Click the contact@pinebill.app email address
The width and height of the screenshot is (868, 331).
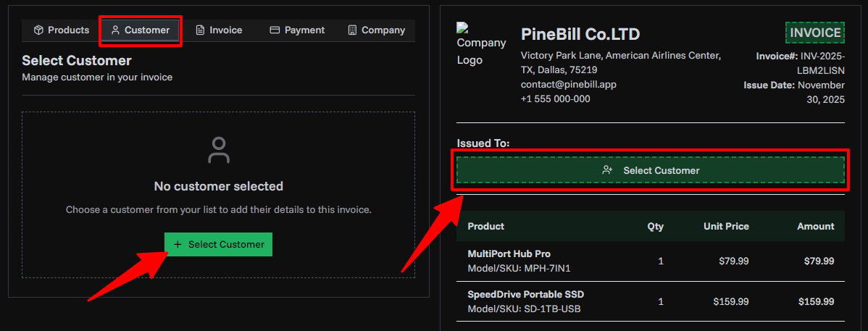pos(568,85)
